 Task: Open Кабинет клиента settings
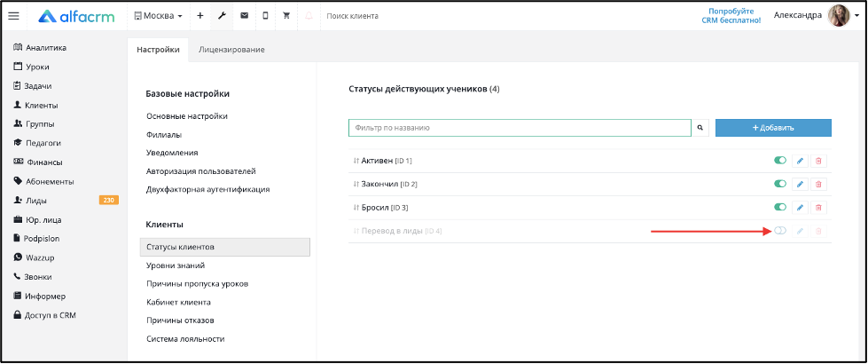(x=178, y=303)
